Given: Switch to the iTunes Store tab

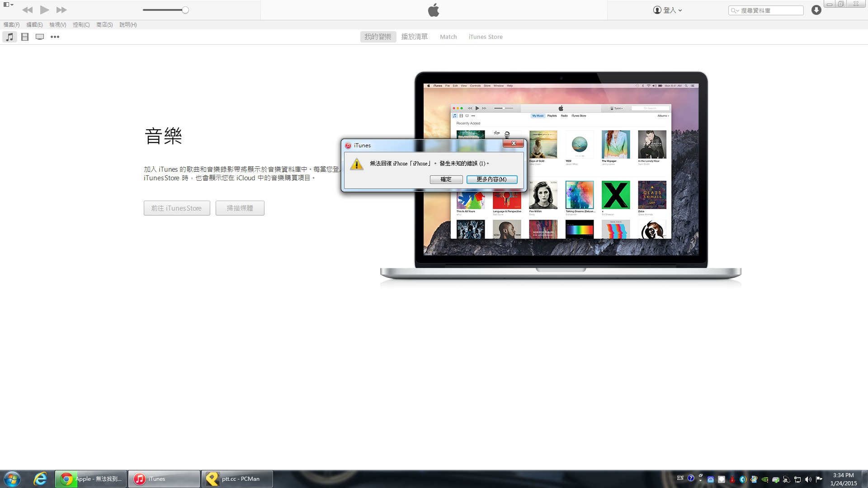Looking at the screenshot, I should click(486, 37).
